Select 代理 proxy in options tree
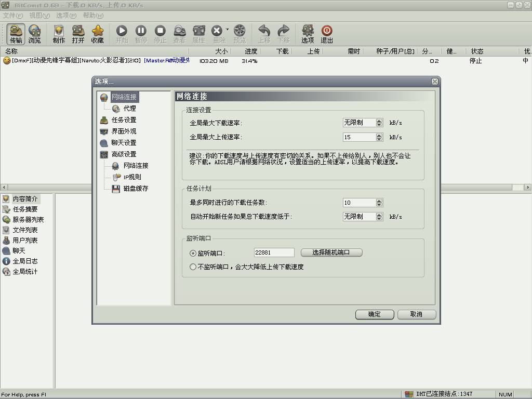This screenshot has height=399, width=532. [129, 109]
